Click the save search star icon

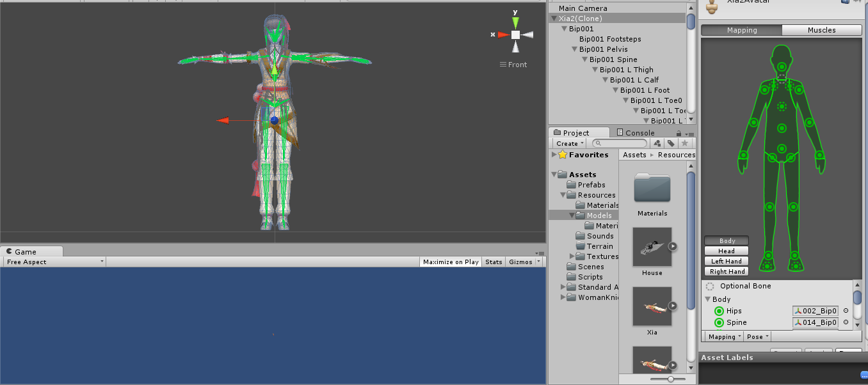pos(684,143)
